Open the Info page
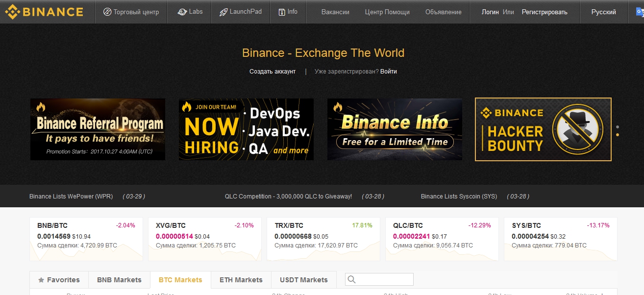 pyautogui.click(x=287, y=12)
